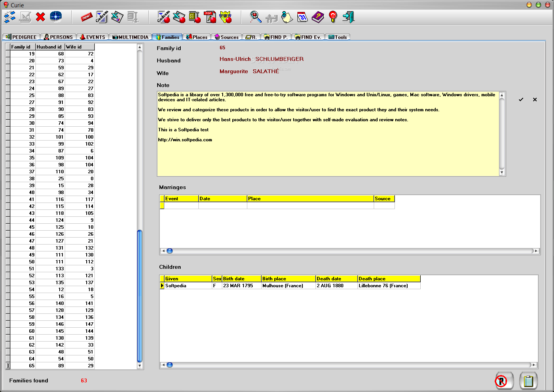554x392 pixels.
Task: Click the 'Mulhouse (France)' birth place cell
Action: (288, 286)
